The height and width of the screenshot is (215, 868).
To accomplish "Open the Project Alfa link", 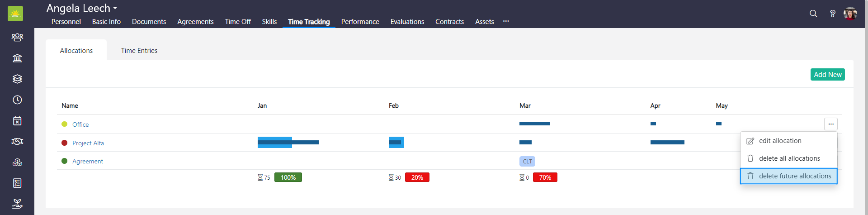I will click(88, 143).
